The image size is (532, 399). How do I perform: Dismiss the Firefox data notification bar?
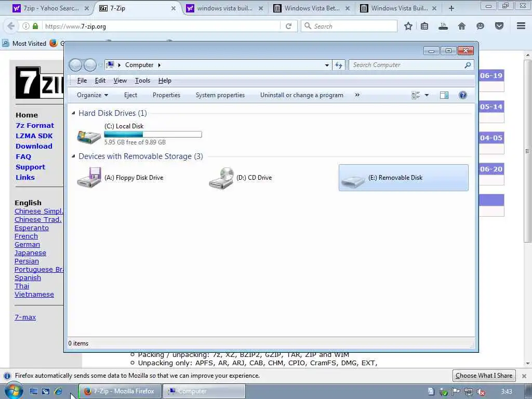coord(524,376)
